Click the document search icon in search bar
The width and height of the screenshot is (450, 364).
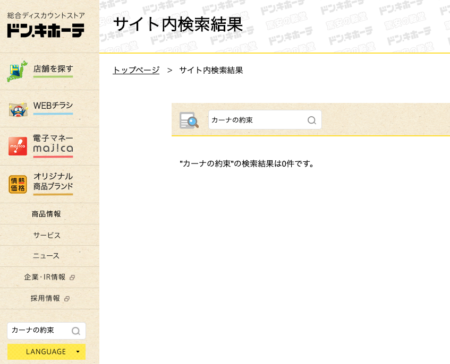pos(189,120)
